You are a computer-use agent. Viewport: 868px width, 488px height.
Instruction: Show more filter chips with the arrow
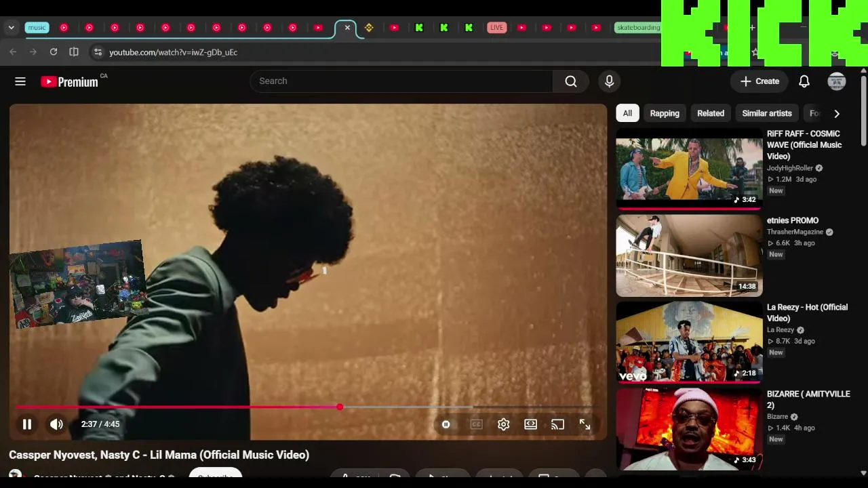click(836, 114)
